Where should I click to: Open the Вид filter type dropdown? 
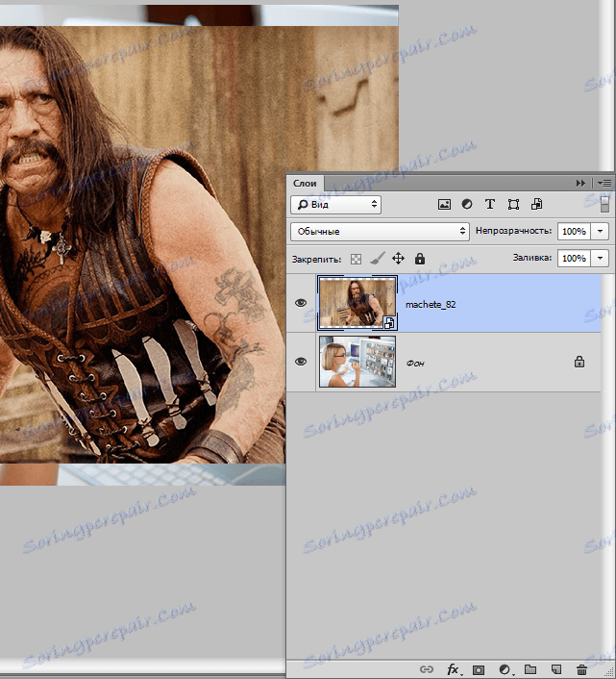pos(336,205)
